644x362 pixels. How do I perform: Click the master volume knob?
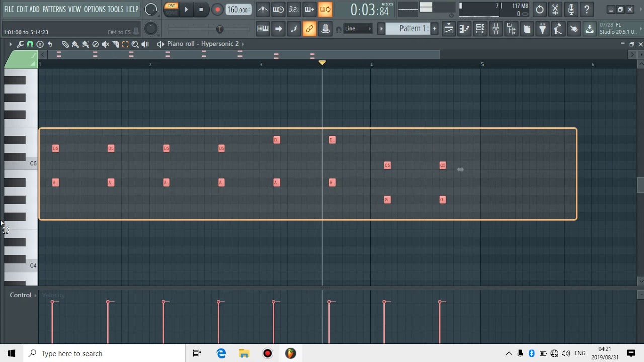tap(151, 9)
